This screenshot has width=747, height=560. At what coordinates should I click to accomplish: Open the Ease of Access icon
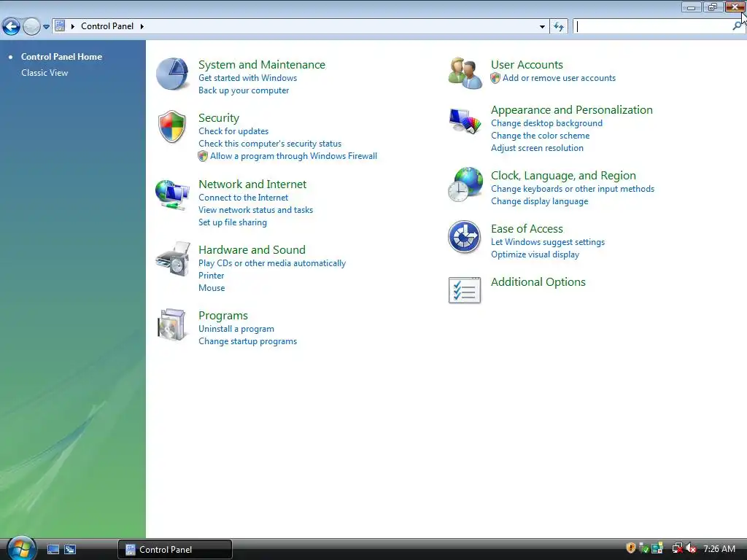pyautogui.click(x=465, y=237)
